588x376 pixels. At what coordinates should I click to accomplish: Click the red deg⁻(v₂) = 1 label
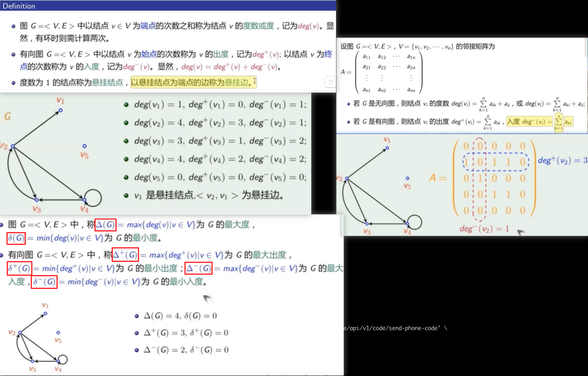484,229
